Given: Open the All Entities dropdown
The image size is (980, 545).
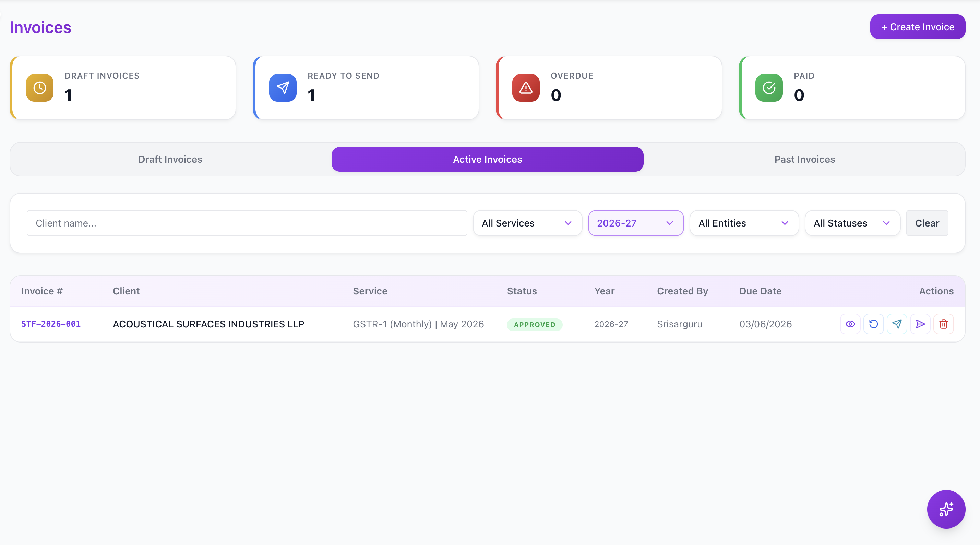Looking at the screenshot, I should [744, 223].
